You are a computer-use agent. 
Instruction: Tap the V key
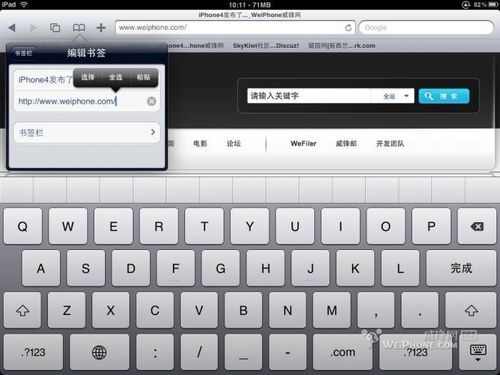point(199,310)
